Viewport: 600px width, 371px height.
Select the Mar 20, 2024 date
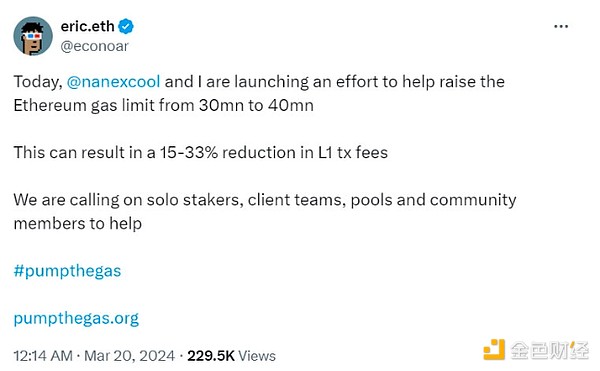click(129, 356)
